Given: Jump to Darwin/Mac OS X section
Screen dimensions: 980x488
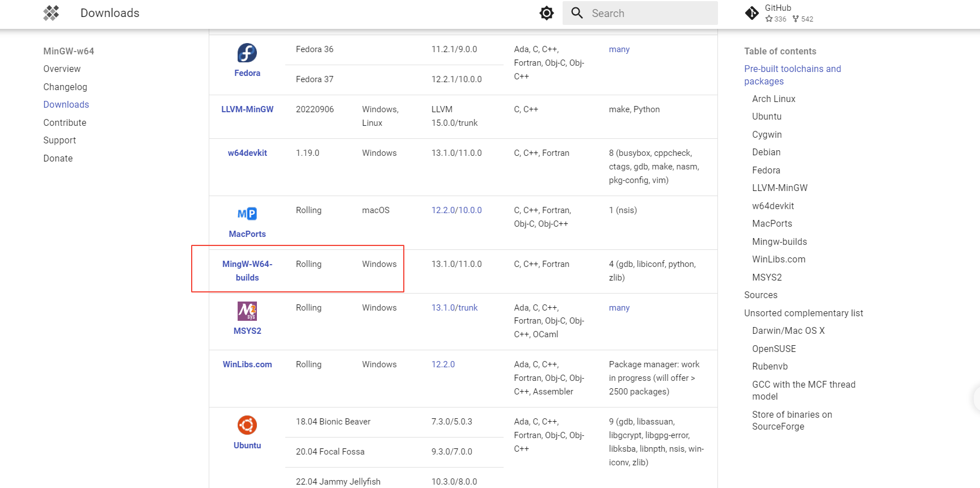Looking at the screenshot, I should click(788, 330).
